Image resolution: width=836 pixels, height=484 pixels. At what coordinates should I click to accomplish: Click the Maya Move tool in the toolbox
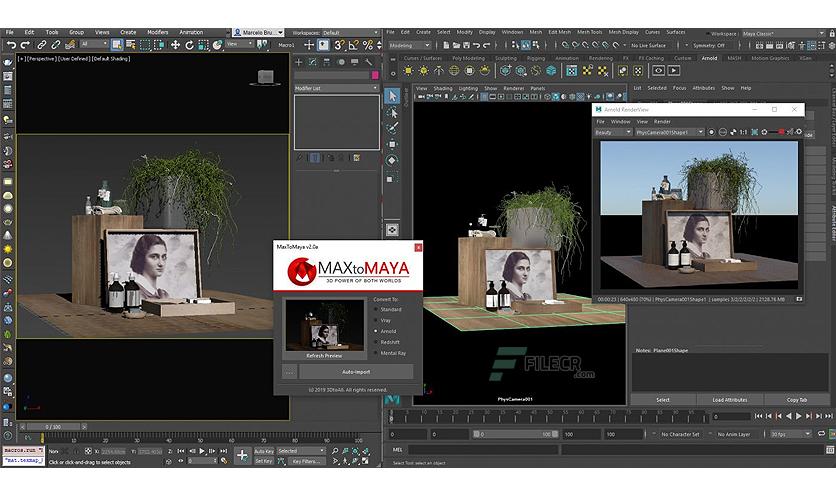click(x=392, y=144)
